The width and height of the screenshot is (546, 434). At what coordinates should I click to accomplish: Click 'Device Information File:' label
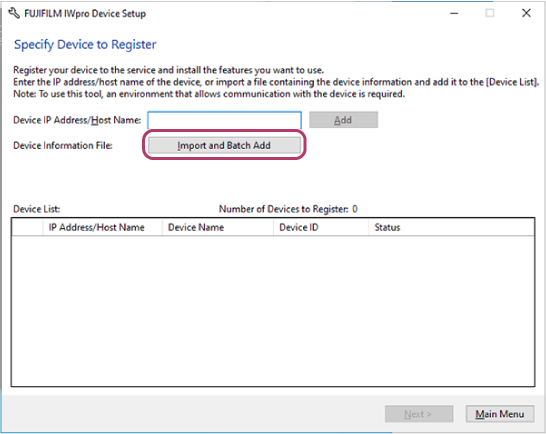point(63,146)
